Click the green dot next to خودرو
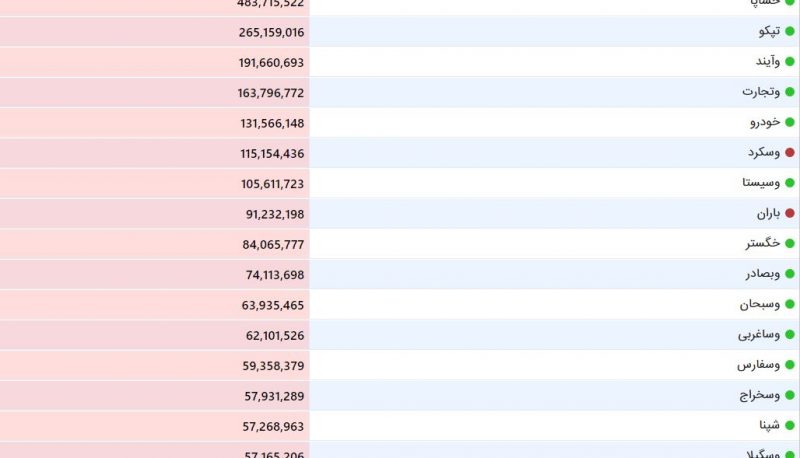Screen dimensions: 800x458 [x=790, y=122]
